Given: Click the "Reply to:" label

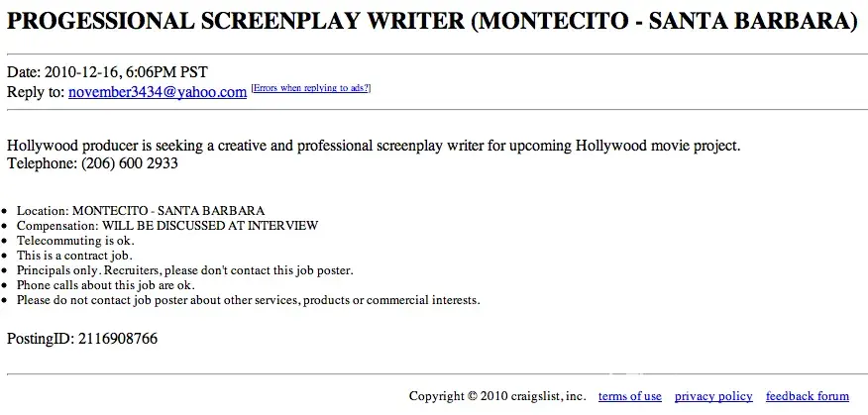Looking at the screenshot, I should pyautogui.click(x=36, y=92).
